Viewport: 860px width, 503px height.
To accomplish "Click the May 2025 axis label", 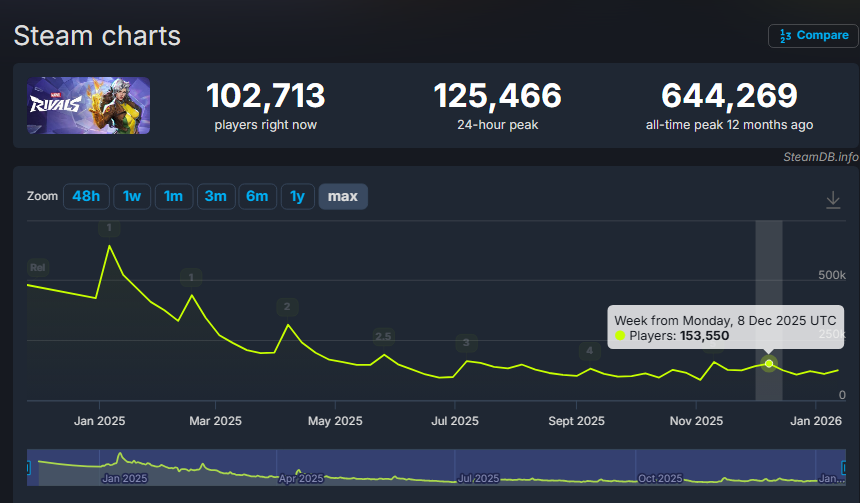I will click(335, 421).
